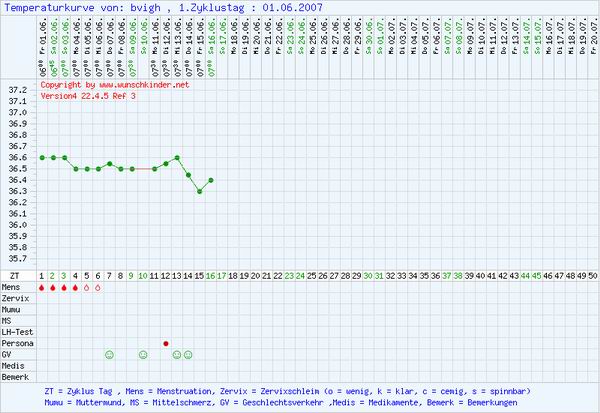Click the LH-Test row label

(x=17, y=332)
